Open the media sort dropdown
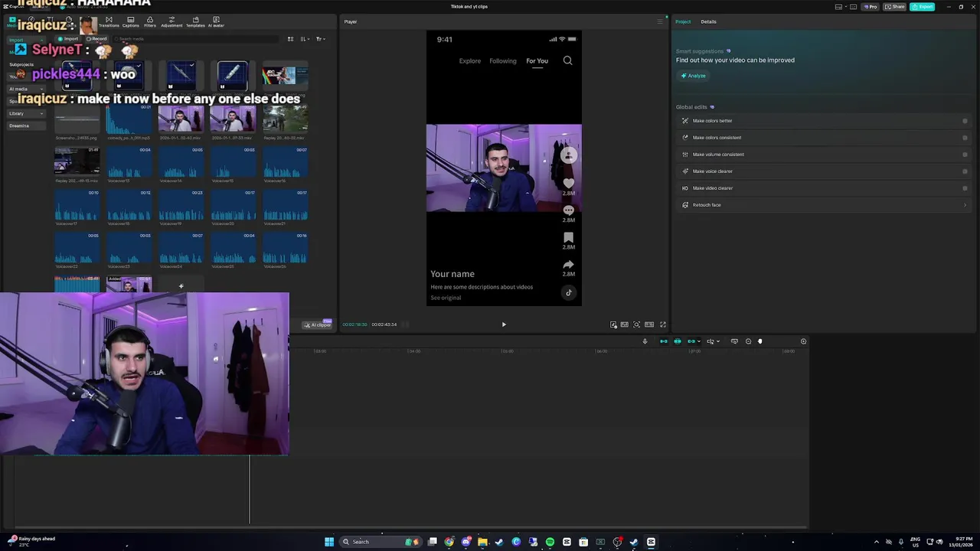The height and width of the screenshot is (551, 980). (305, 39)
